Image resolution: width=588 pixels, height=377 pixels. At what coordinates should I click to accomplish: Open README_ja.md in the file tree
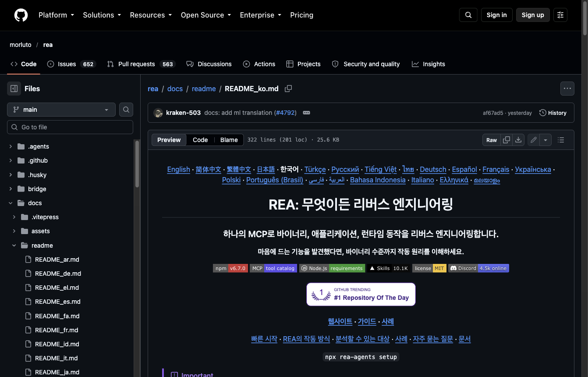pos(57,372)
